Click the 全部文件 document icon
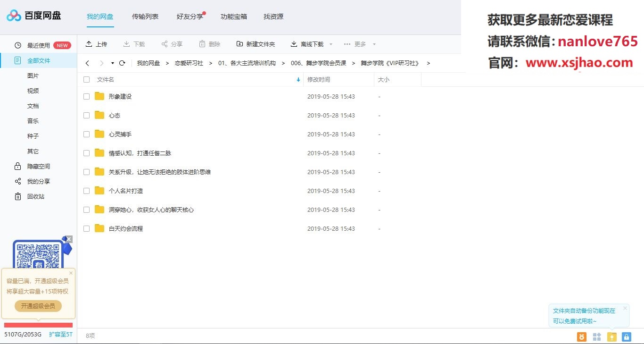This screenshot has width=644, height=344. click(x=18, y=60)
